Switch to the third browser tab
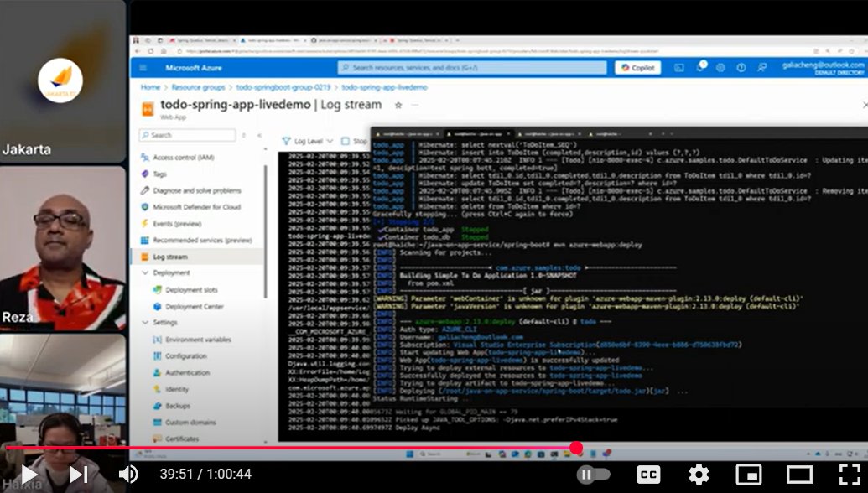This screenshot has width=868, height=493. coord(345,40)
